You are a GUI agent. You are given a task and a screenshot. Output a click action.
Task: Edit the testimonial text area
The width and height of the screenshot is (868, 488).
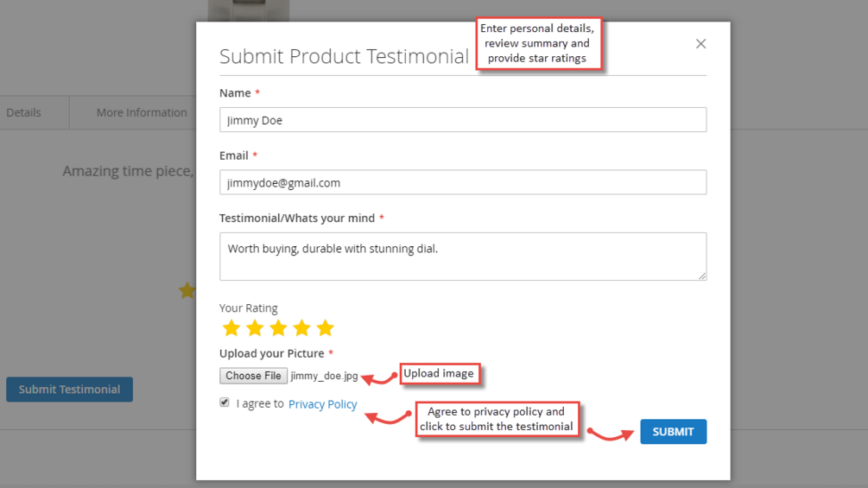463,257
